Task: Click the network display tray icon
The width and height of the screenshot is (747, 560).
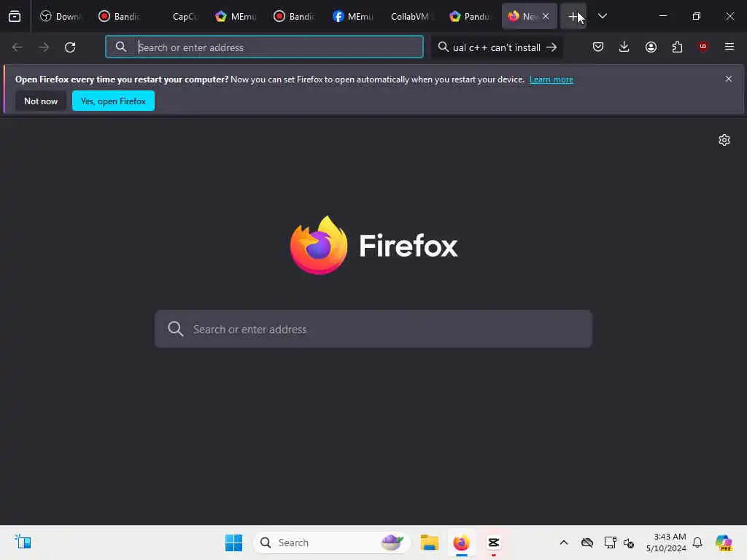Action: (x=610, y=542)
